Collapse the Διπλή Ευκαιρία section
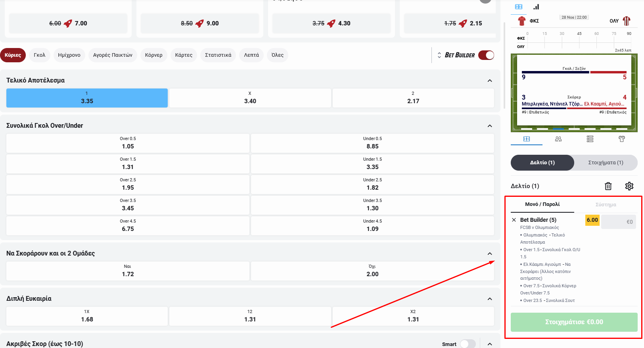This screenshot has width=644, height=348. [490, 299]
